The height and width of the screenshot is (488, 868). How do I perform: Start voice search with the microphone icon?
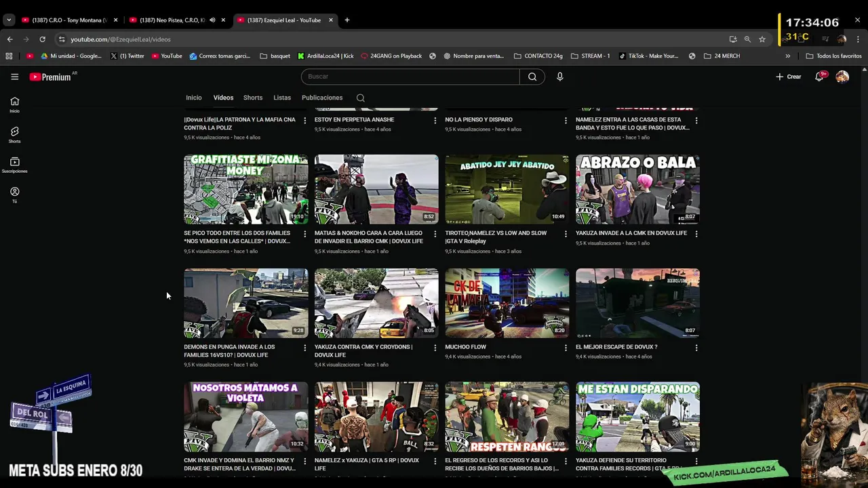[x=559, y=77]
